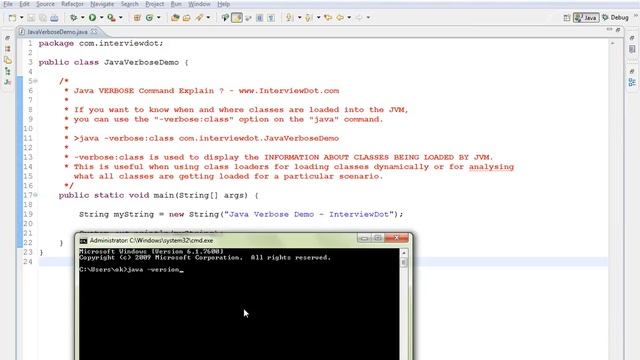This screenshot has width=640, height=360.
Task: Open the Navigate menu
Action: pos(102,4)
